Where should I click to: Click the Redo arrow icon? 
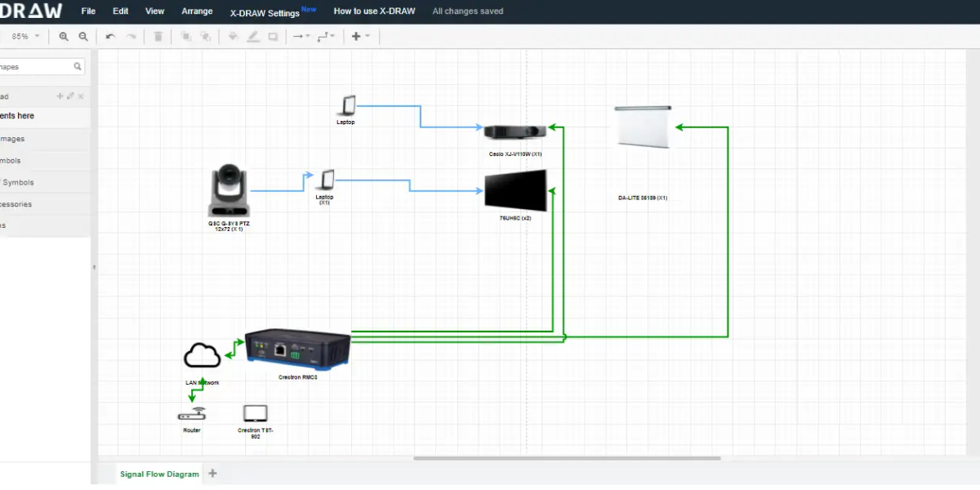point(131,37)
